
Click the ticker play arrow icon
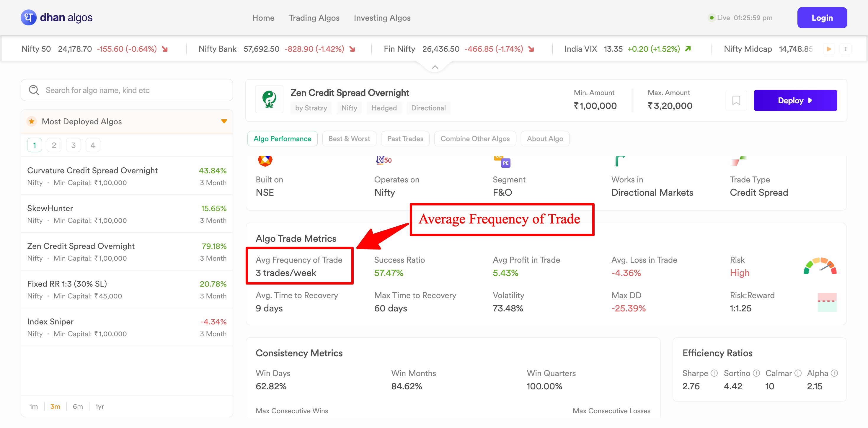(829, 49)
